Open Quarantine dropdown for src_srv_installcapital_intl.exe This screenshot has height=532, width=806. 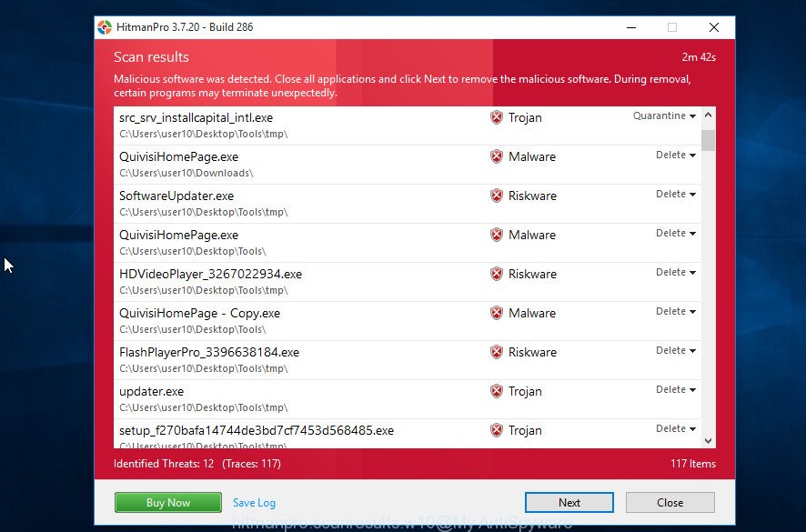[664, 116]
